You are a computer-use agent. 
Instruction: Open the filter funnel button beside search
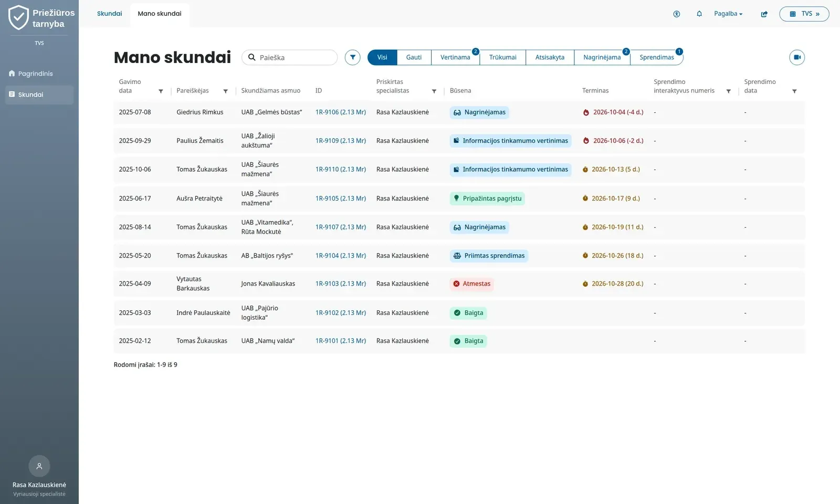tap(353, 57)
